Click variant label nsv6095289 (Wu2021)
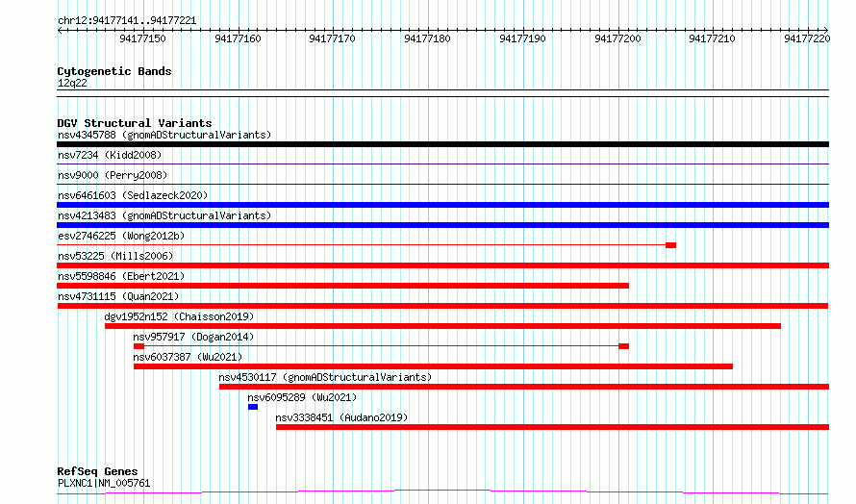The image size is (856, 504). 302,397
